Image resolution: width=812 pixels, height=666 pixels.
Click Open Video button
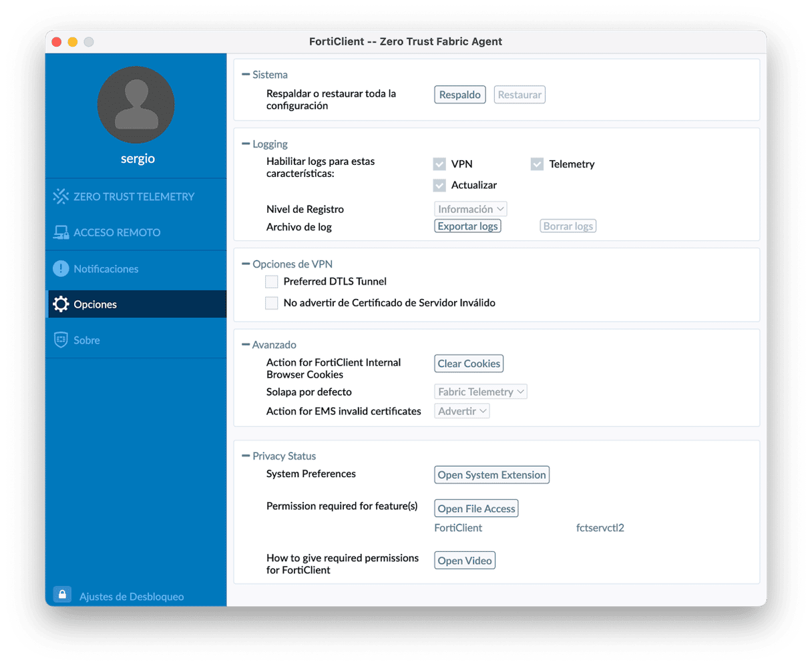click(465, 561)
